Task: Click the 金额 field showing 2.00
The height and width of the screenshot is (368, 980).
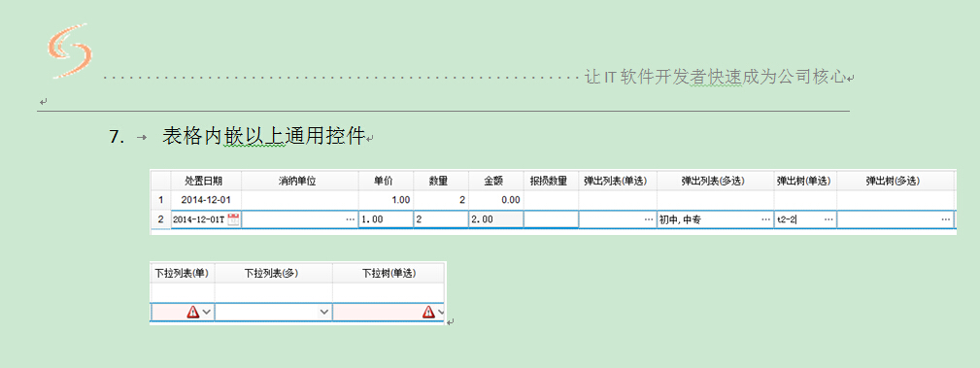Action: 495,219
